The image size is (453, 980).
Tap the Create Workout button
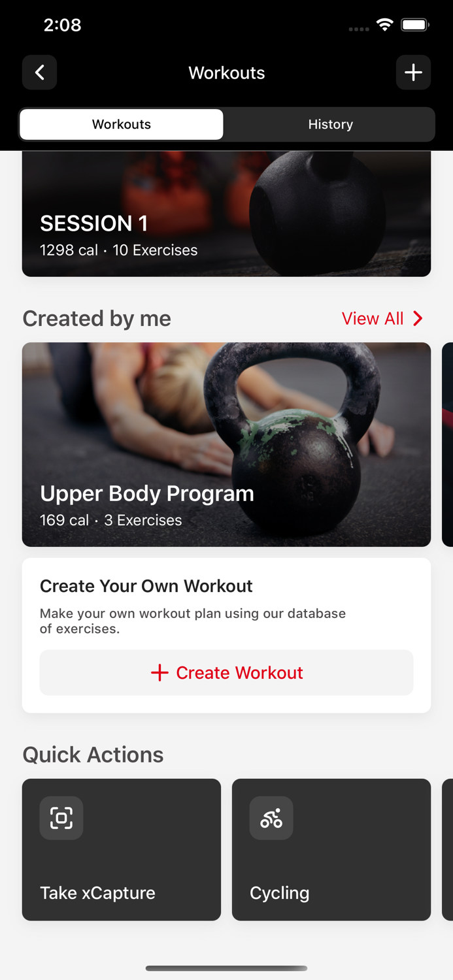226,673
